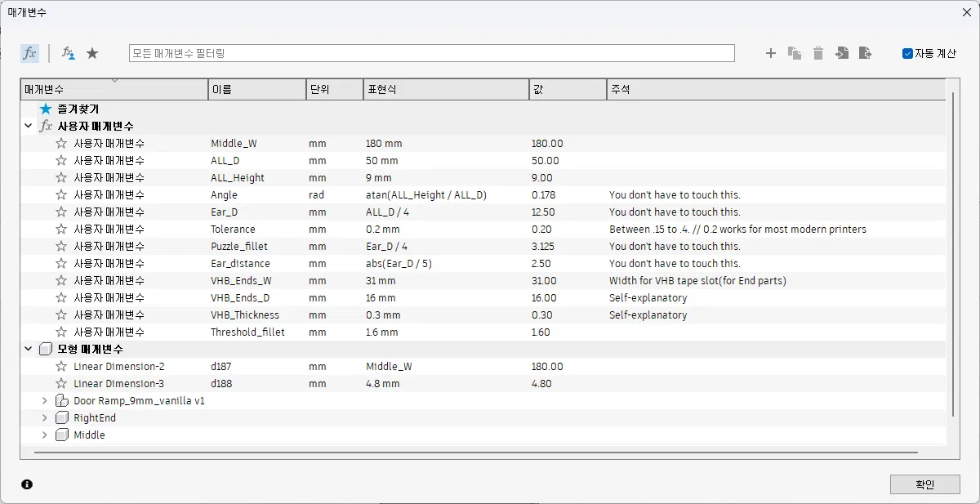Favorite star for Angle row
This screenshot has height=504, width=980.
tap(61, 195)
